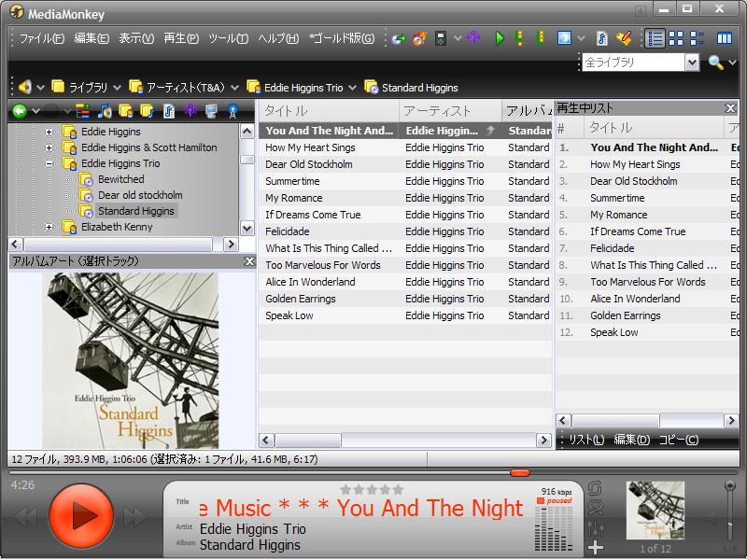This screenshot has width=747, height=560.
Task: Open the 表示(V) menu
Action: pos(136,38)
